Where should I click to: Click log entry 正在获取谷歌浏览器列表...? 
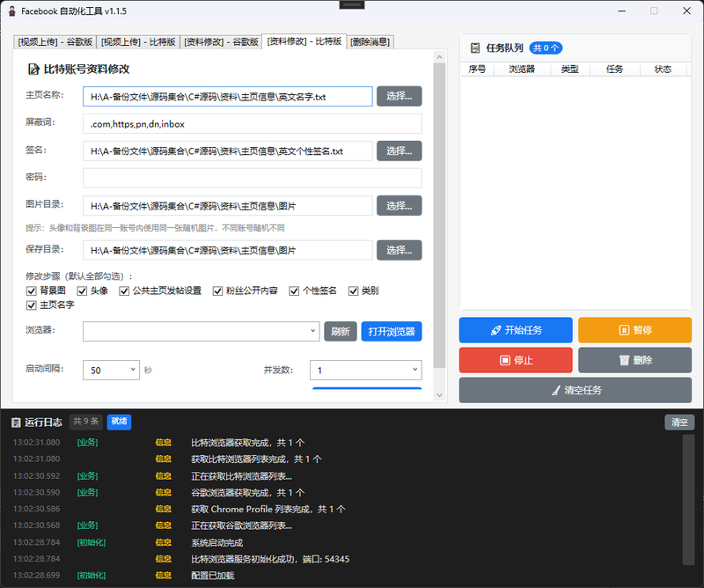(x=241, y=526)
